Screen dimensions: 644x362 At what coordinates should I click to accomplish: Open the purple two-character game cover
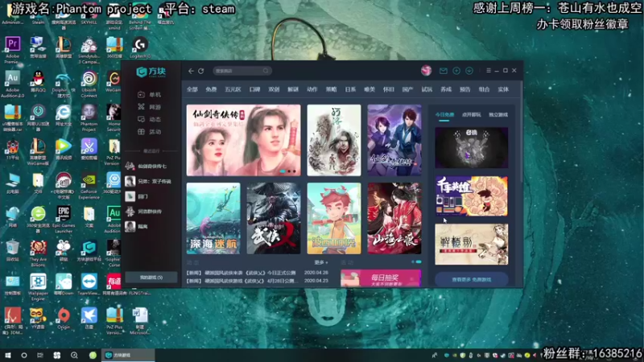[394, 140]
